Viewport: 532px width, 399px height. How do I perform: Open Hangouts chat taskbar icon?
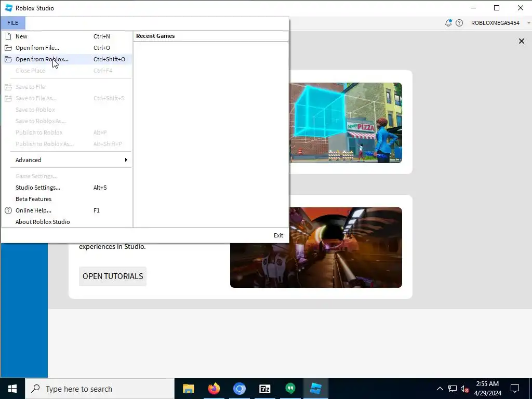(x=290, y=389)
